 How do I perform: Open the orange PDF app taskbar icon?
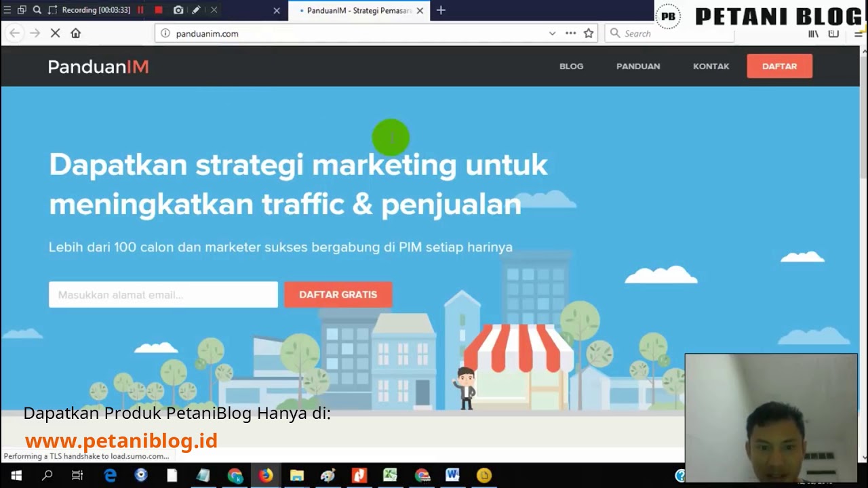click(359, 476)
